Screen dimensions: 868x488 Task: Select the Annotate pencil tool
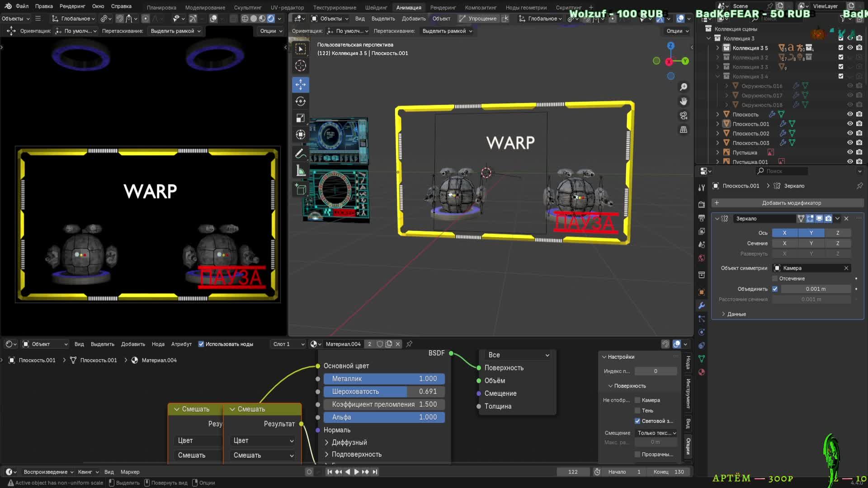[x=301, y=154]
